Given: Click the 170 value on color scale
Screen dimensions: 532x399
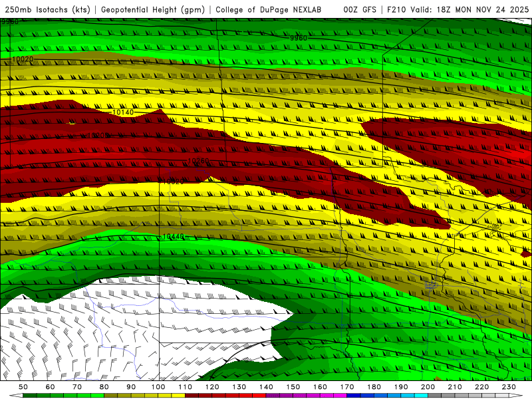Looking at the screenshot, I should point(347,387).
